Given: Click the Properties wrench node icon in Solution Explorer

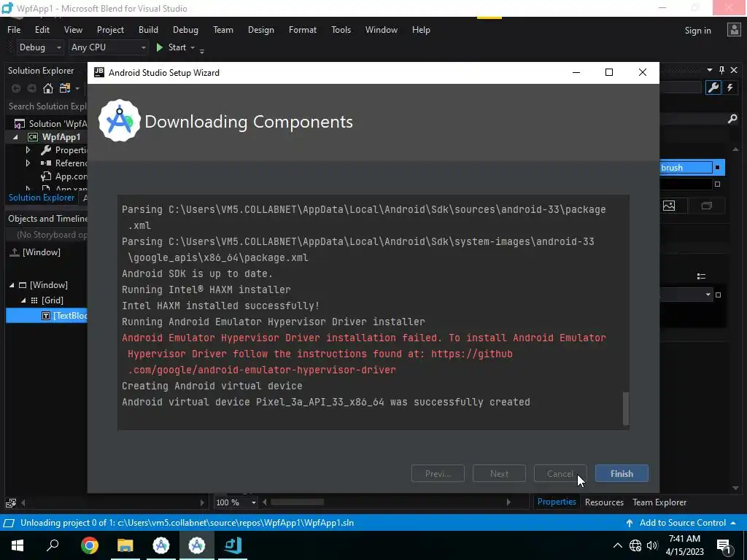Looking at the screenshot, I should pyautogui.click(x=46, y=150).
